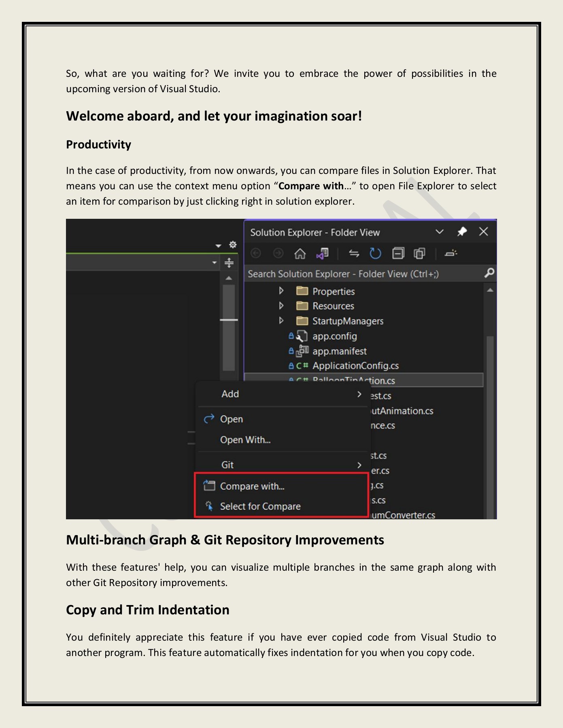Expand the Resources folder
This screenshot has height=728, width=563.
pos(281,306)
